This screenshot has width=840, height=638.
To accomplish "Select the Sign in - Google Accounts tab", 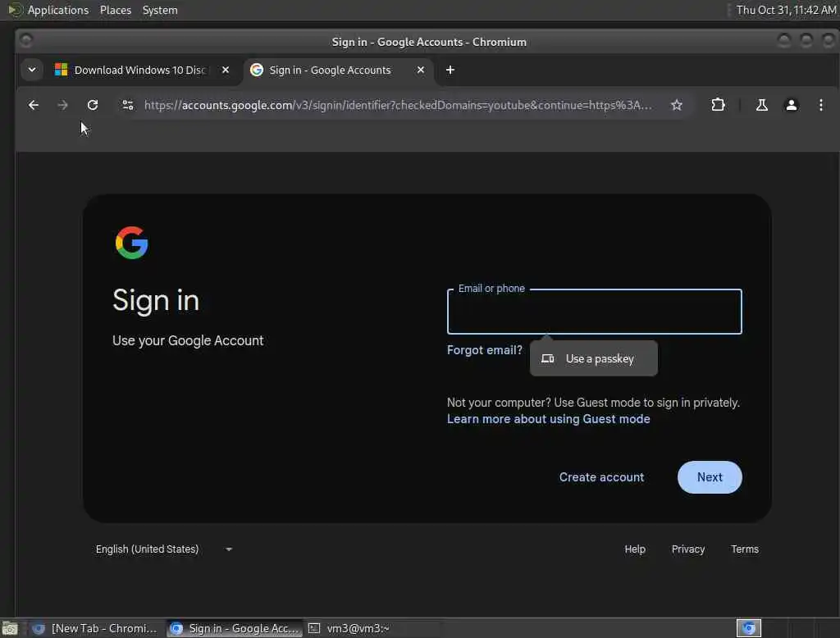I will tap(339, 70).
